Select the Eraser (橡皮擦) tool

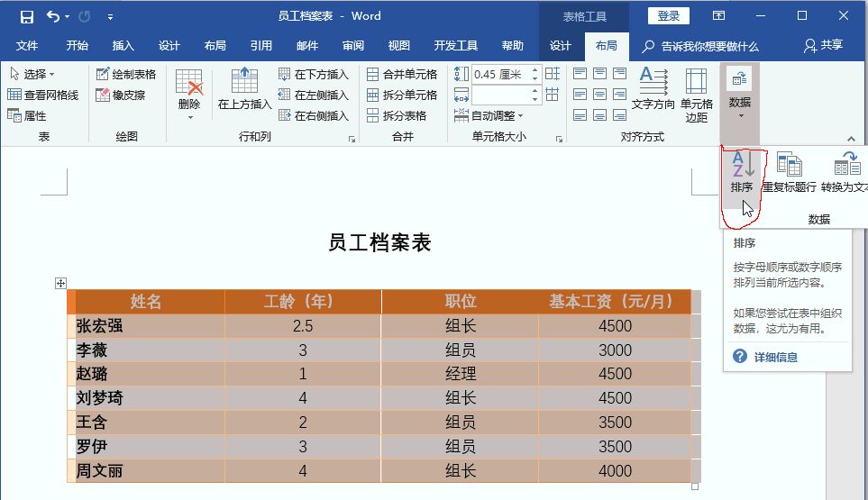(x=121, y=95)
